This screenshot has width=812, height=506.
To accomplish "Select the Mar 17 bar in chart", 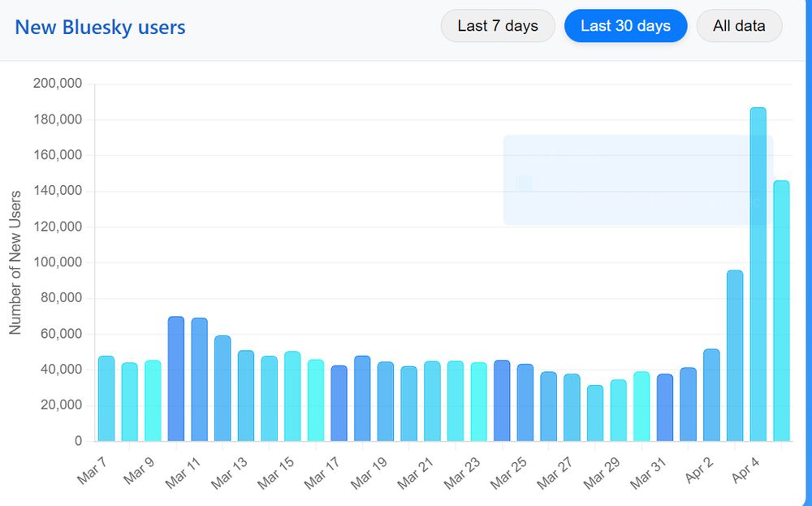I will 339,404.
